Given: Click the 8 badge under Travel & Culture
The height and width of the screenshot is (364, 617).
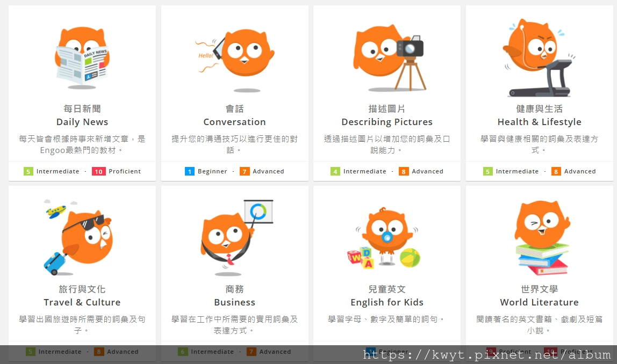Looking at the screenshot, I should point(99,352).
